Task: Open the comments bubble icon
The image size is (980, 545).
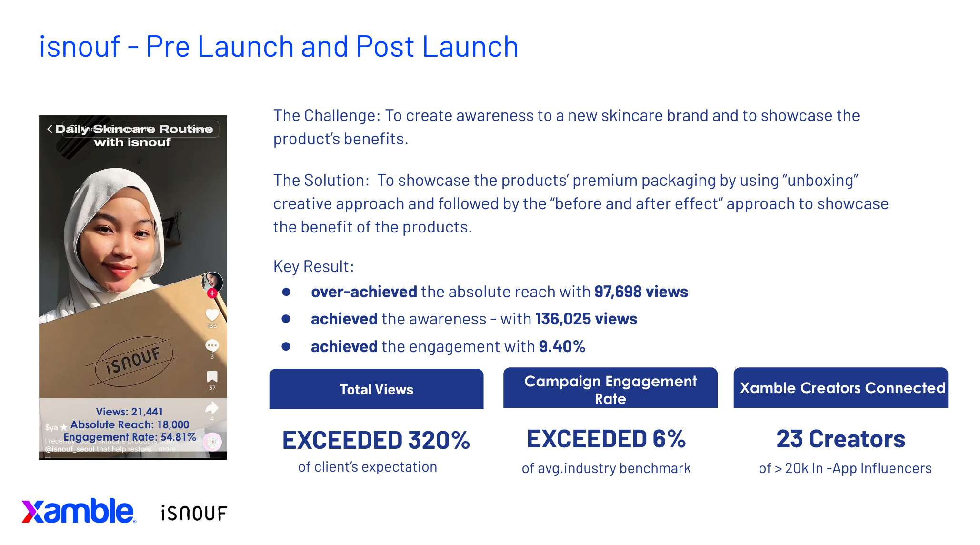Action: click(212, 345)
